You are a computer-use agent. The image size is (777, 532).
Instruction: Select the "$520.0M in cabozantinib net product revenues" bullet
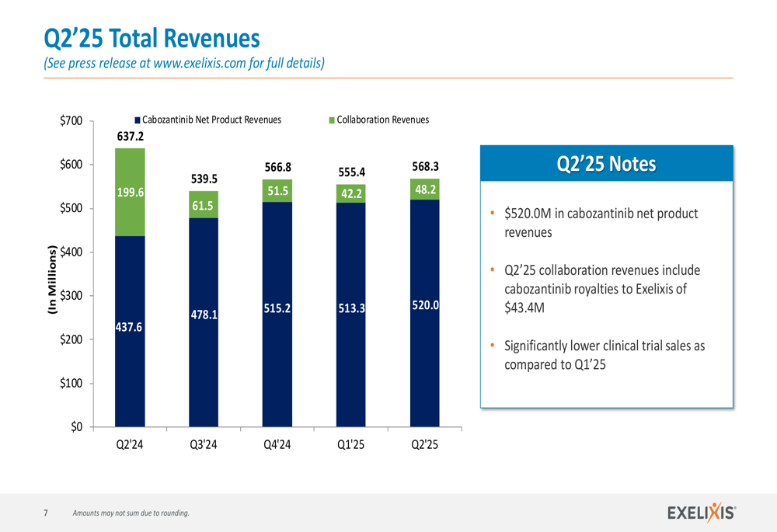[601, 223]
